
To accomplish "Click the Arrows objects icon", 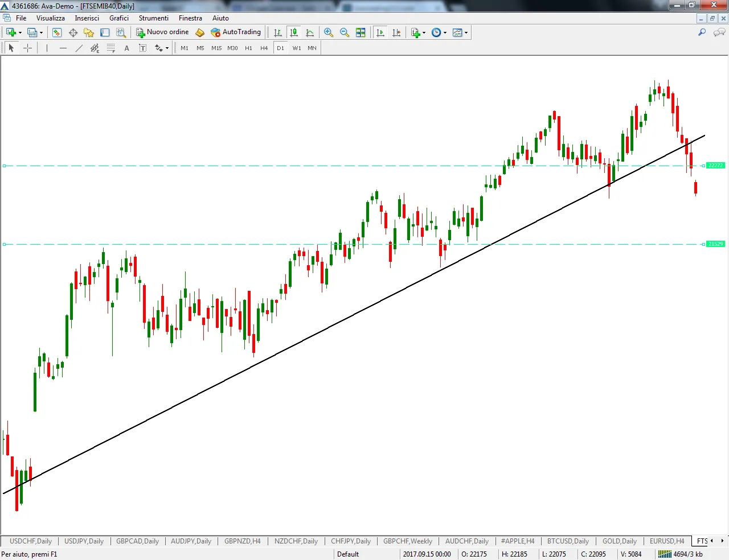I will coord(159,48).
